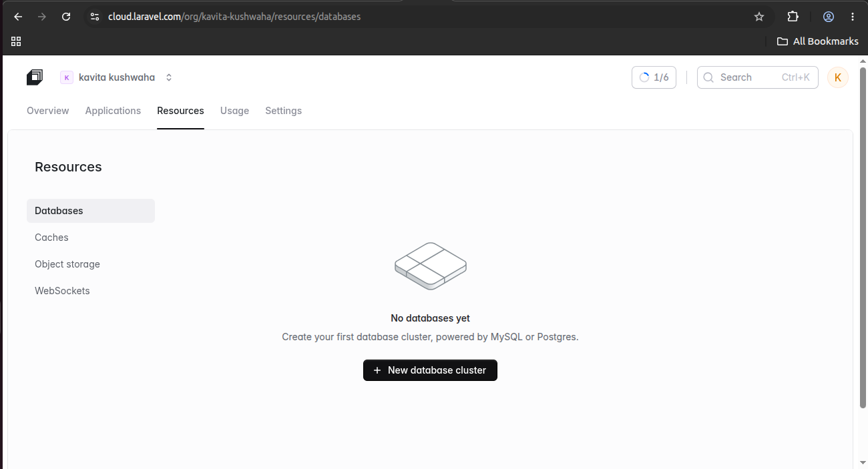868x469 pixels.
Task: Open the browser three-dot menu
Action: (853, 17)
